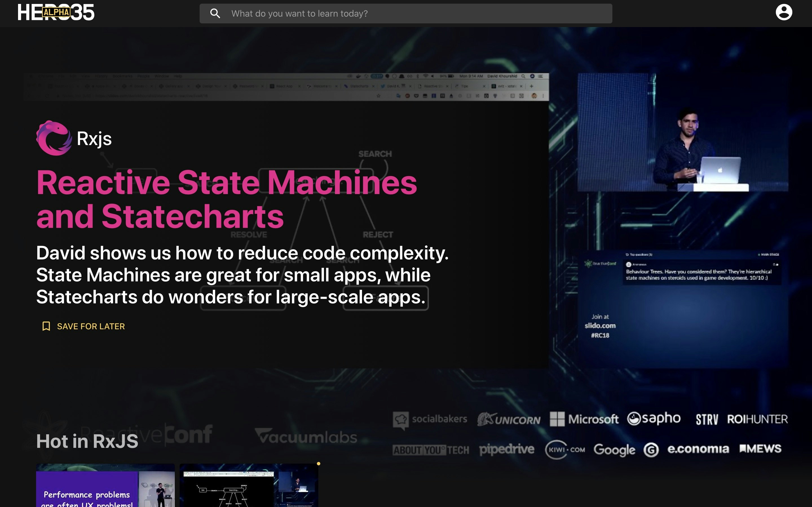The height and width of the screenshot is (507, 812).
Task: Click the ROIHUNTER sponsor logo
Action: coord(757,419)
